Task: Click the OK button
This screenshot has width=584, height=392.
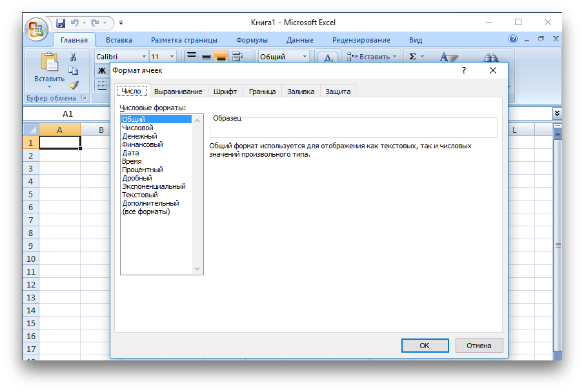Action: coord(425,346)
